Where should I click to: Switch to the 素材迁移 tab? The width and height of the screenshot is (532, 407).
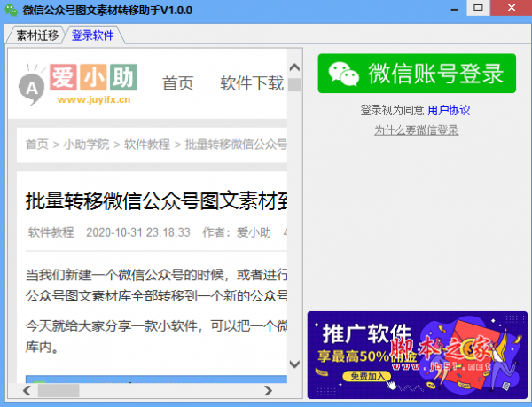36,35
